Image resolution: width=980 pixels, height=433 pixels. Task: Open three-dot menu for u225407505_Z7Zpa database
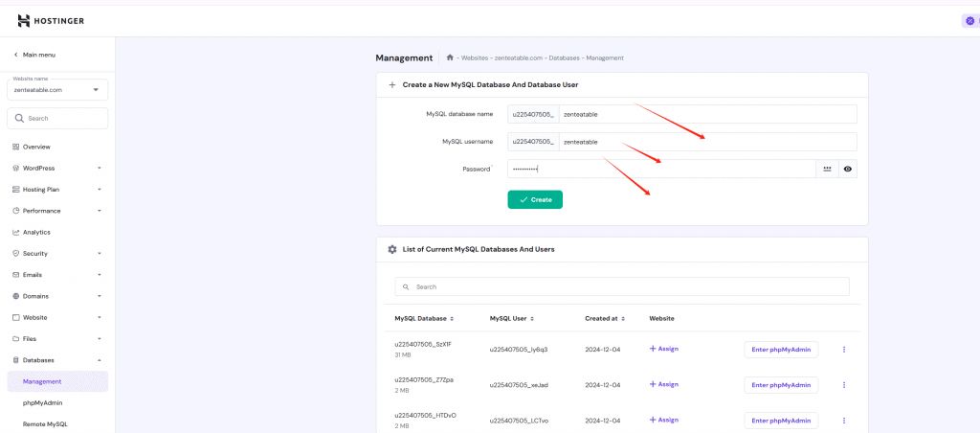(x=844, y=384)
